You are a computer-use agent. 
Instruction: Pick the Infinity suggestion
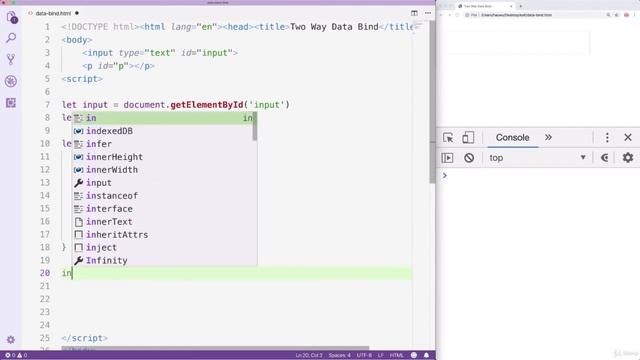pyautogui.click(x=164, y=260)
